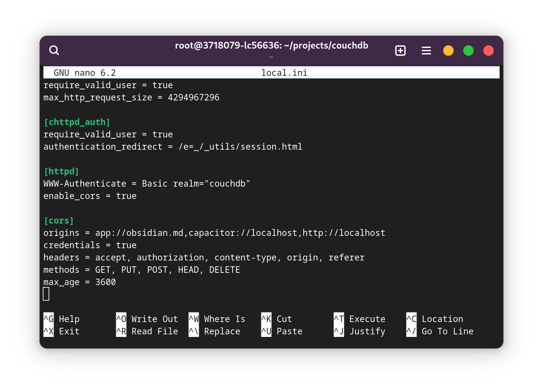This screenshot has height=392, width=543.
Task: Close window with the red circle button
Action: pyautogui.click(x=489, y=51)
